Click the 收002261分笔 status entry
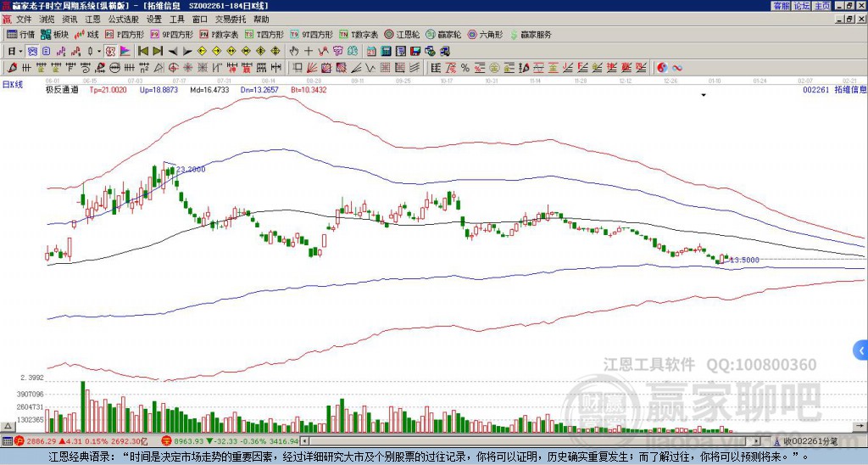Image resolution: width=868 pixels, height=465 pixels. click(x=810, y=441)
